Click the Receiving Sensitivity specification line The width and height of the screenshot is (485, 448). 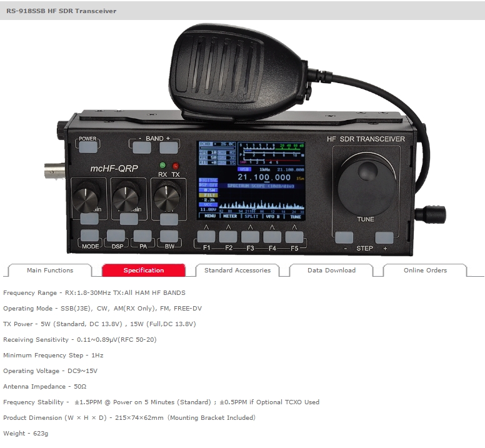(80, 339)
